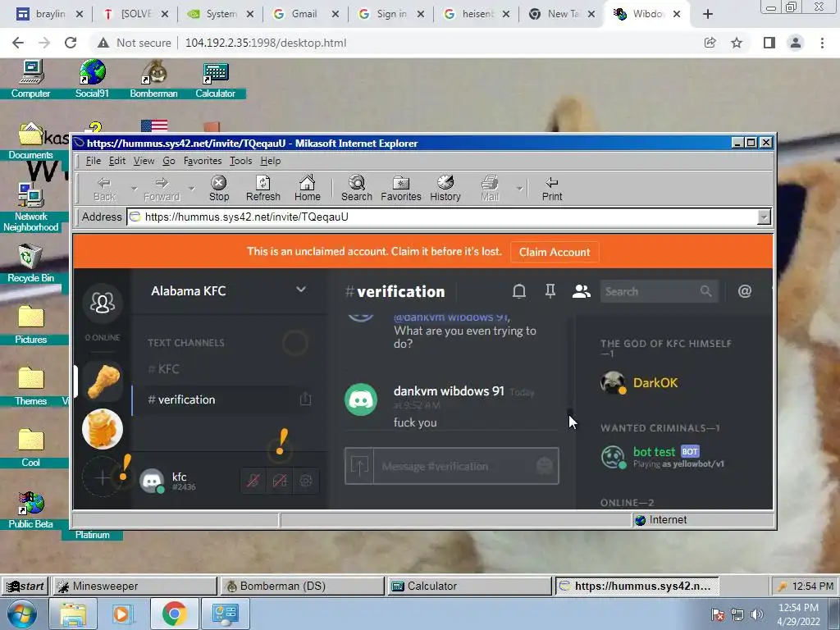Toggle microphone mute in user panel
The height and width of the screenshot is (630, 840).
click(253, 481)
